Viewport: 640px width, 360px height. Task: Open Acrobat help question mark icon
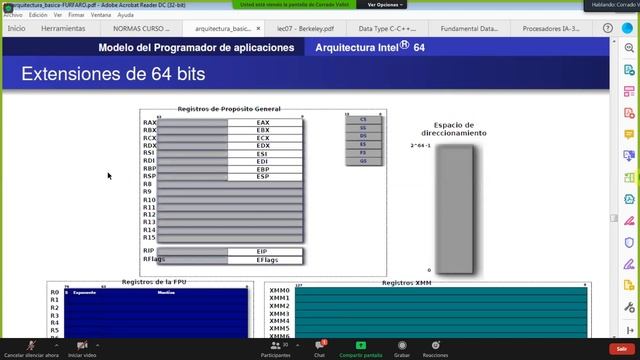tap(607, 28)
